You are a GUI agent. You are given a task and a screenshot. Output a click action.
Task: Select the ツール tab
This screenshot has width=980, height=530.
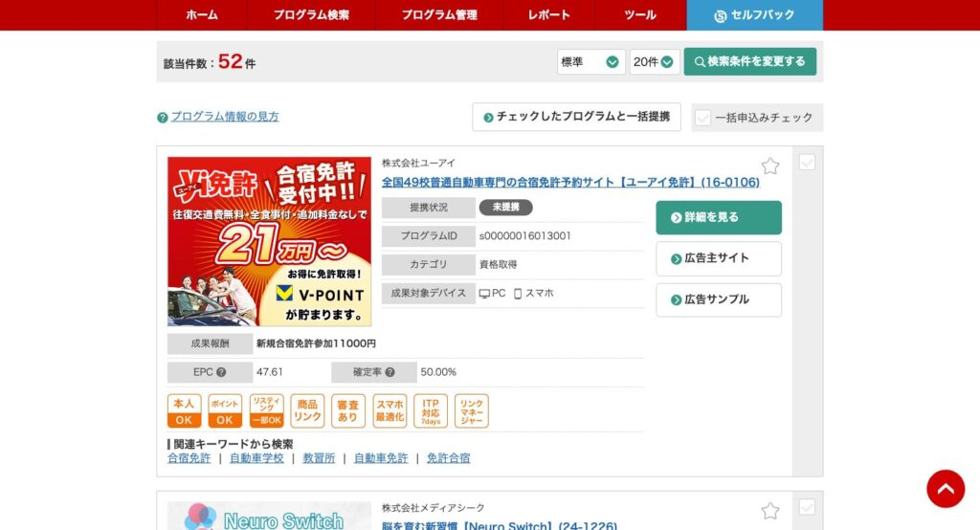pyautogui.click(x=640, y=15)
